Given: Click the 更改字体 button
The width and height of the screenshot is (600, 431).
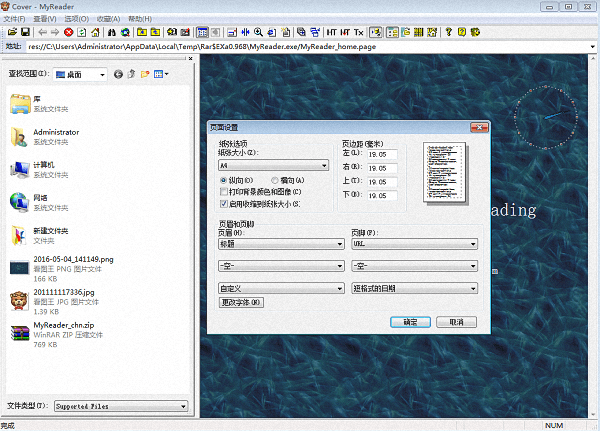Looking at the screenshot, I should pos(240,302).
